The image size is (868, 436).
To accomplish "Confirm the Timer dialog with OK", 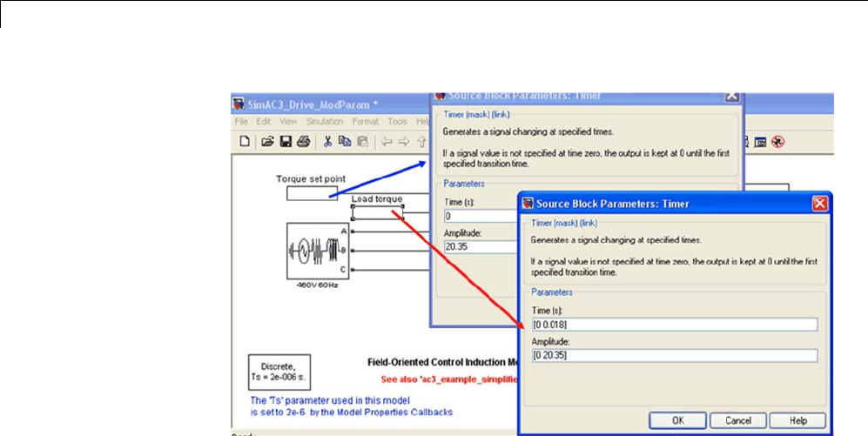I will [677, 420].
